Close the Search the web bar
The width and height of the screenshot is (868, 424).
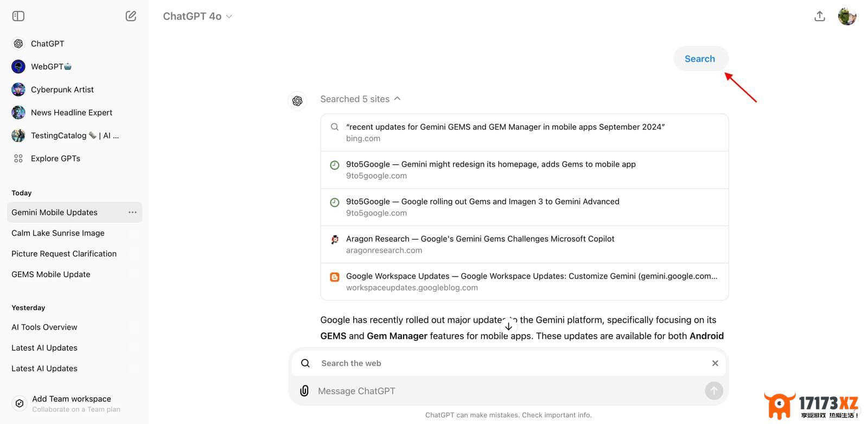coord(715,363)
